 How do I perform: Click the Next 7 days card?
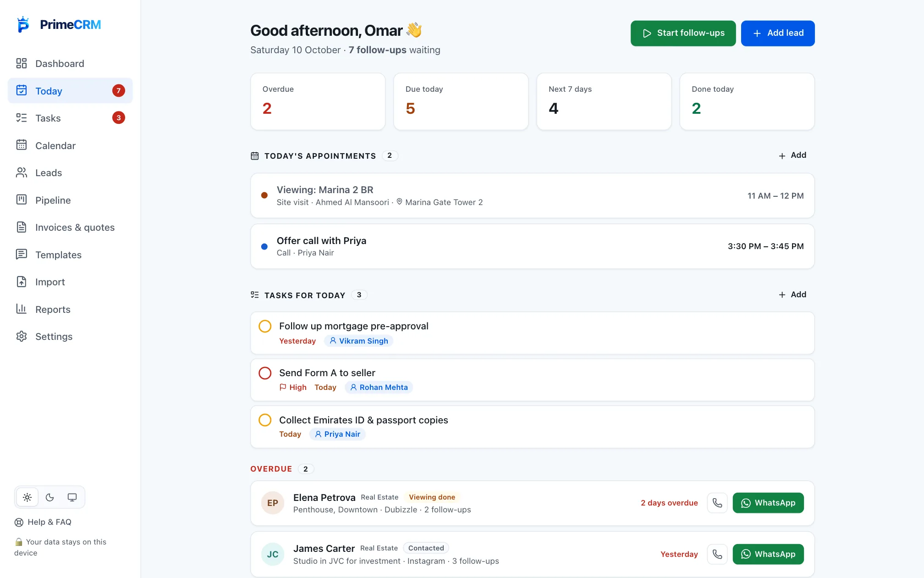point(604,101)
